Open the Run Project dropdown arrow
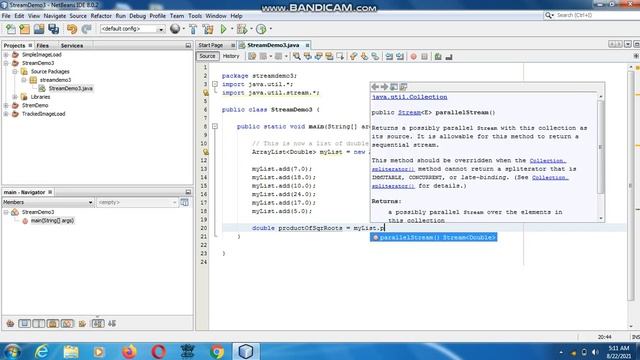Screen dimensions: 640x360 click(231, 29)
